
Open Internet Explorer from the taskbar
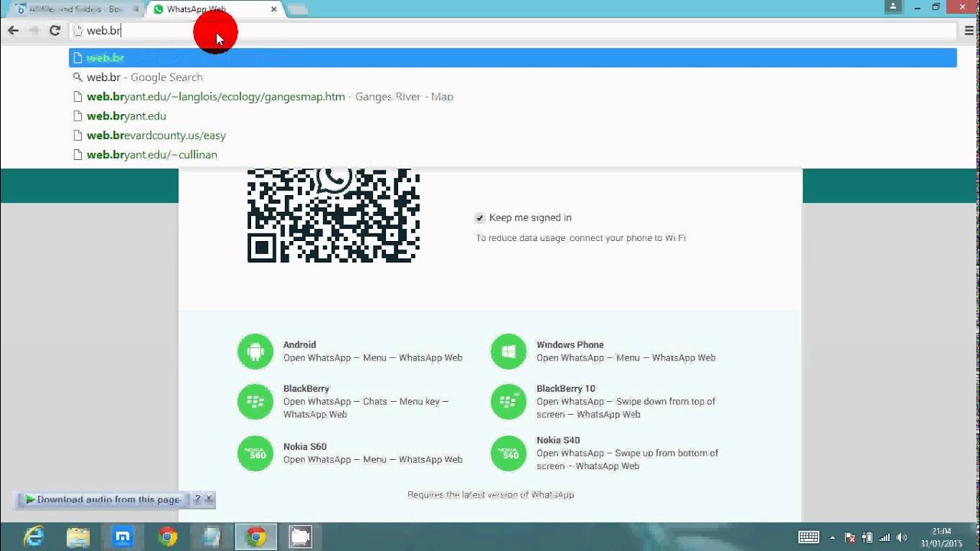pyautogui.click(x=34, y=537)
